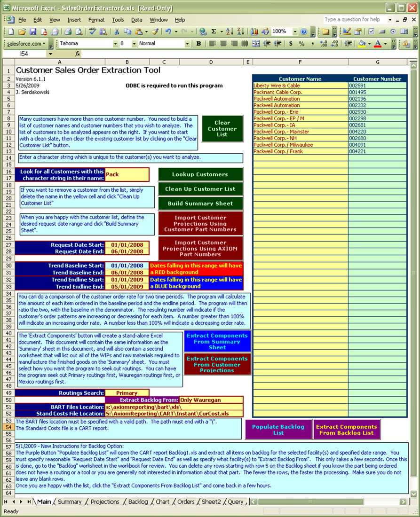Click the Clean Up Customer List button
Viewport: 420px width, 517px height.
pyautogui.click(x=200, y=189)
